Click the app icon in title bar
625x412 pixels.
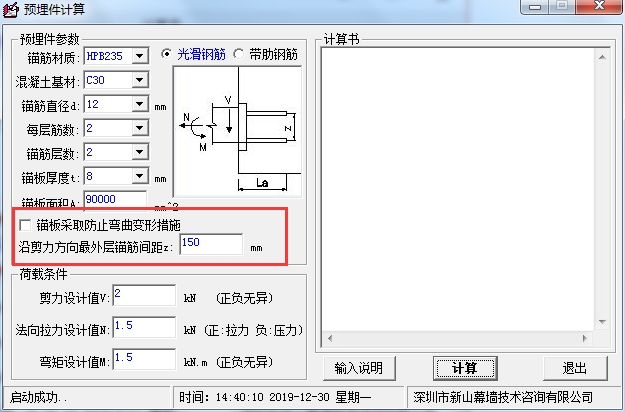tap(11, 10)
